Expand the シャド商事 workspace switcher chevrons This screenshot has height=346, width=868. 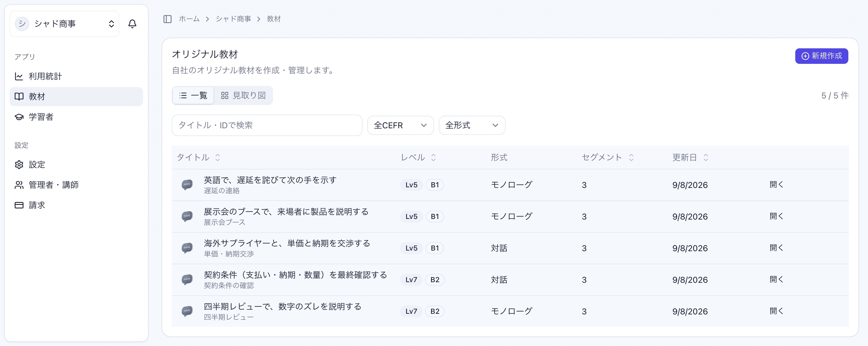coord(111,24)
